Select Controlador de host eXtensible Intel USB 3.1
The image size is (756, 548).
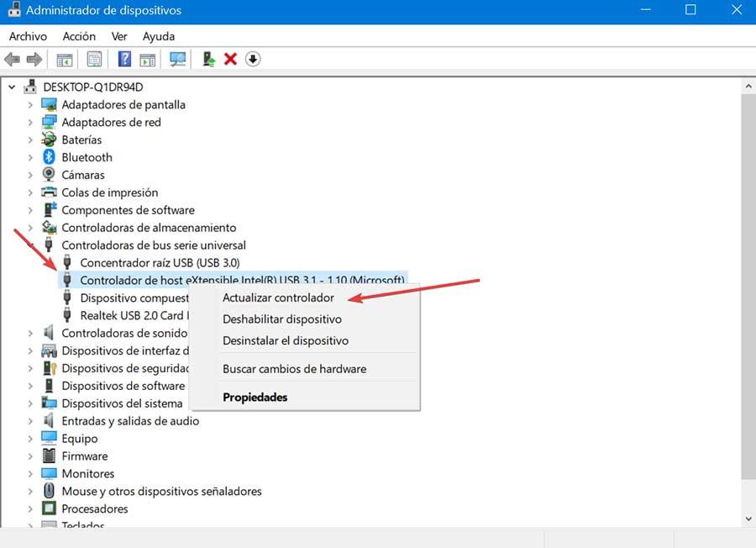coord(242,280)
